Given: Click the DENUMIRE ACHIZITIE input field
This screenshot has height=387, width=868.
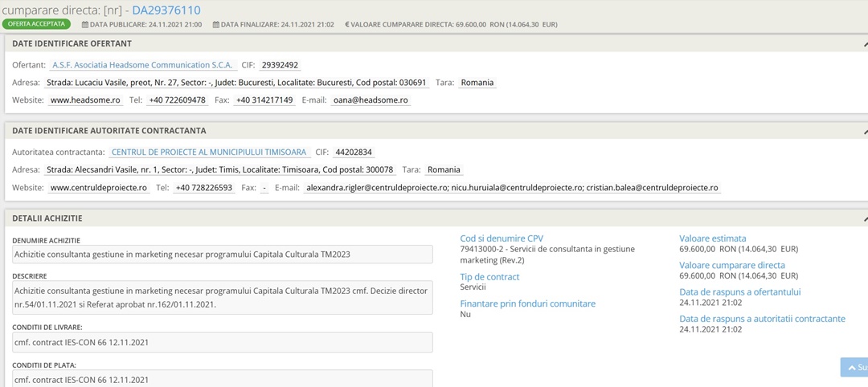Looking at the screenshot, I should point(222,255).
